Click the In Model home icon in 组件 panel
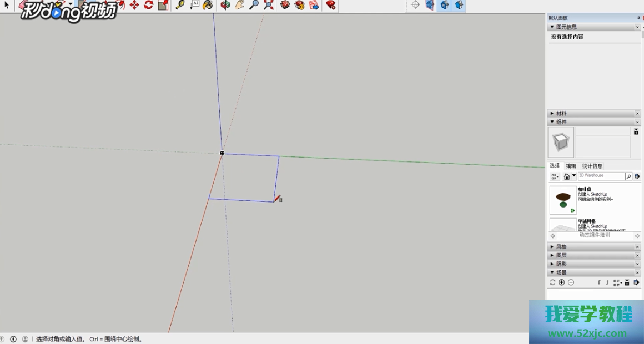Image resolution: width=644 pixels, height=344 pixels. (567, 176)
